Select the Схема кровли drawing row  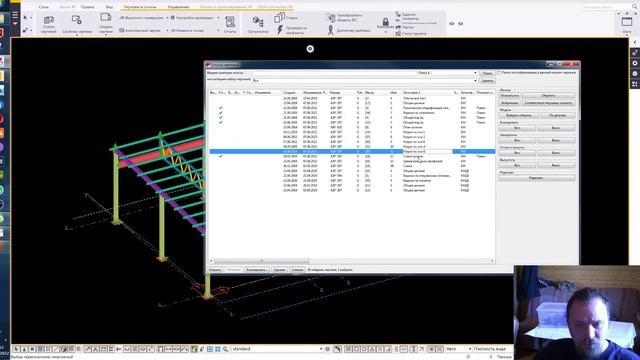pyautogui.click(x=352, y=156)
